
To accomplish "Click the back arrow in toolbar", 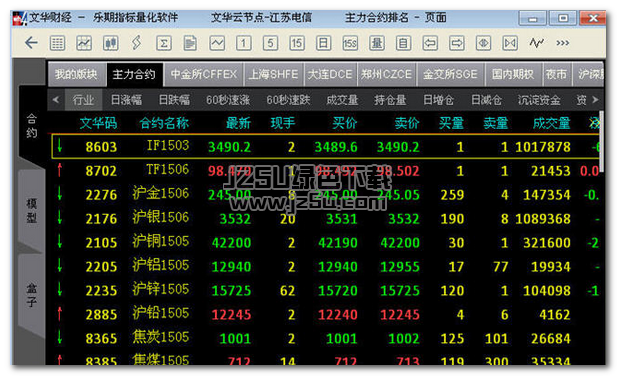I will pyautogui.click(x=31, y=42).
